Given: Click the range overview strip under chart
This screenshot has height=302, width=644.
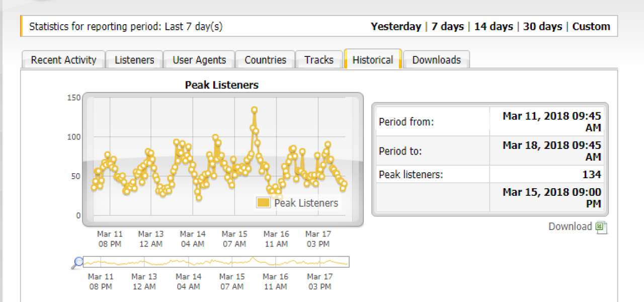Looking at the screenshot, I should (216, 262).
